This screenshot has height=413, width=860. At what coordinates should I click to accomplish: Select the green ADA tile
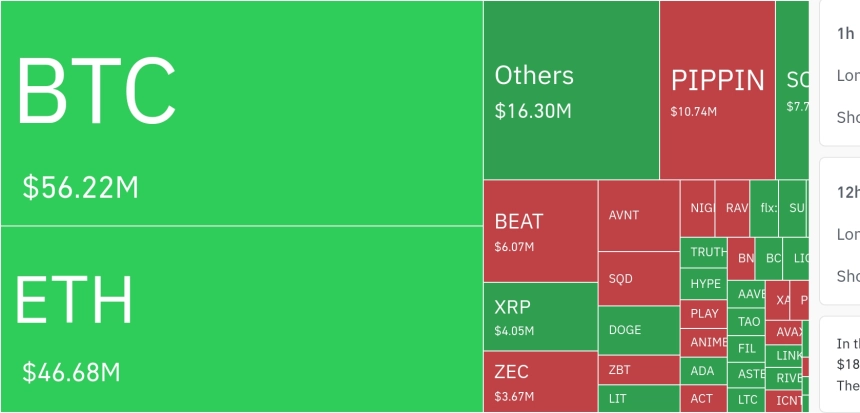point(704,371)
